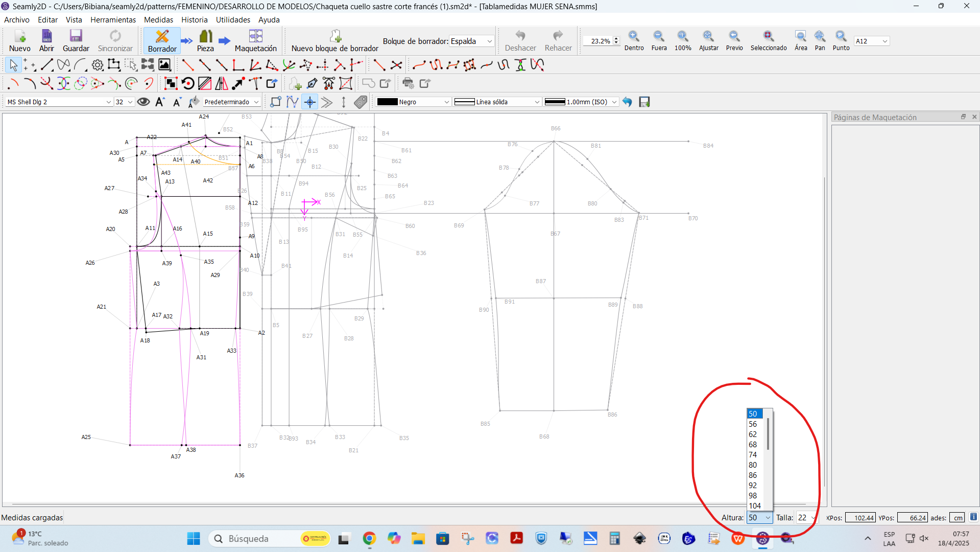Toggle the eye visibility icon
Viewport: 980px width, 552px height.
tap(144, 102)
